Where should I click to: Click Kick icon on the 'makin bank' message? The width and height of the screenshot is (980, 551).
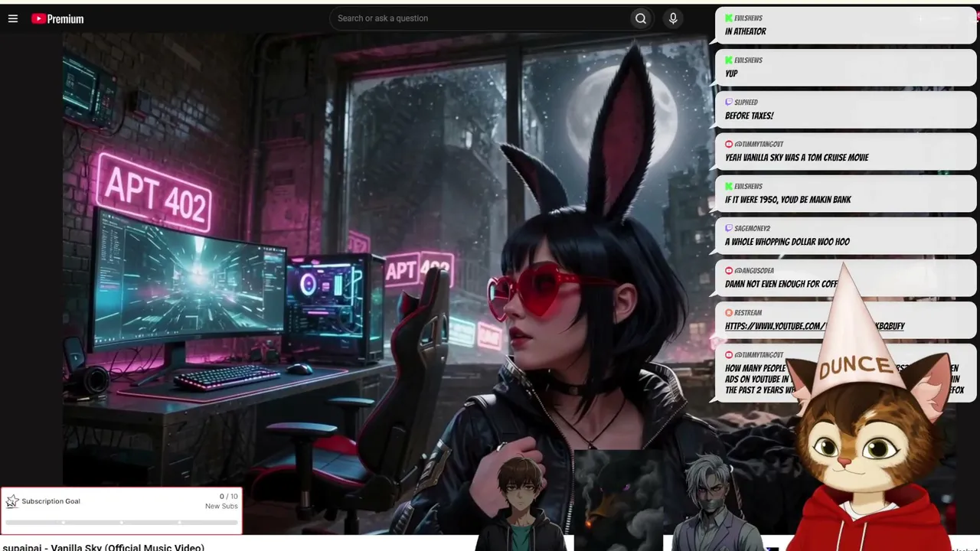click(729, 187)
